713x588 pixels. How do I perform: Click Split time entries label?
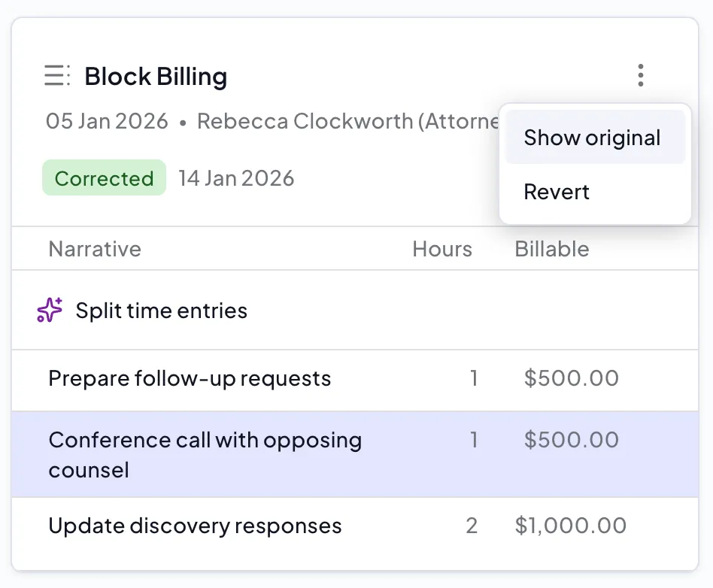pyautogui.click(x=161, y=311)
